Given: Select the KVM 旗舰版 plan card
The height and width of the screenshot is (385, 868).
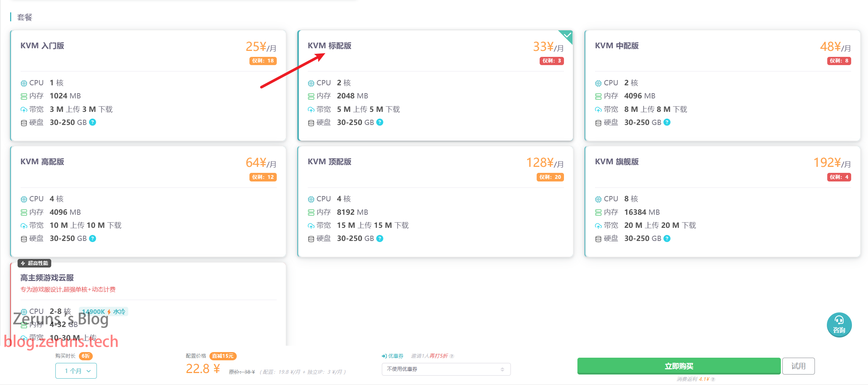Looking at the screenshot, I should click(x=723, y=202).
